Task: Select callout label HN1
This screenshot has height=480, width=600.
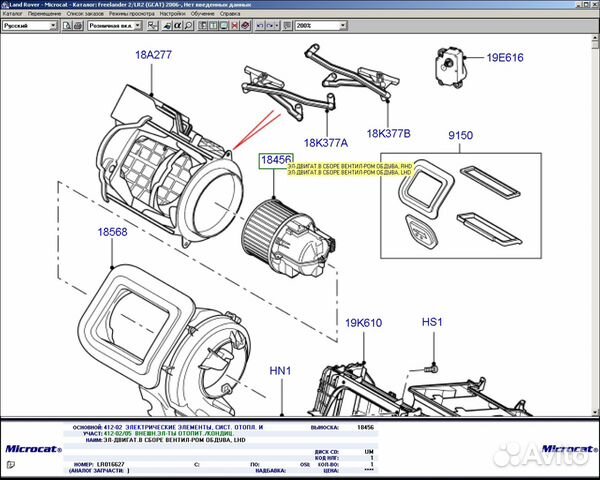Action: (280, 371)
